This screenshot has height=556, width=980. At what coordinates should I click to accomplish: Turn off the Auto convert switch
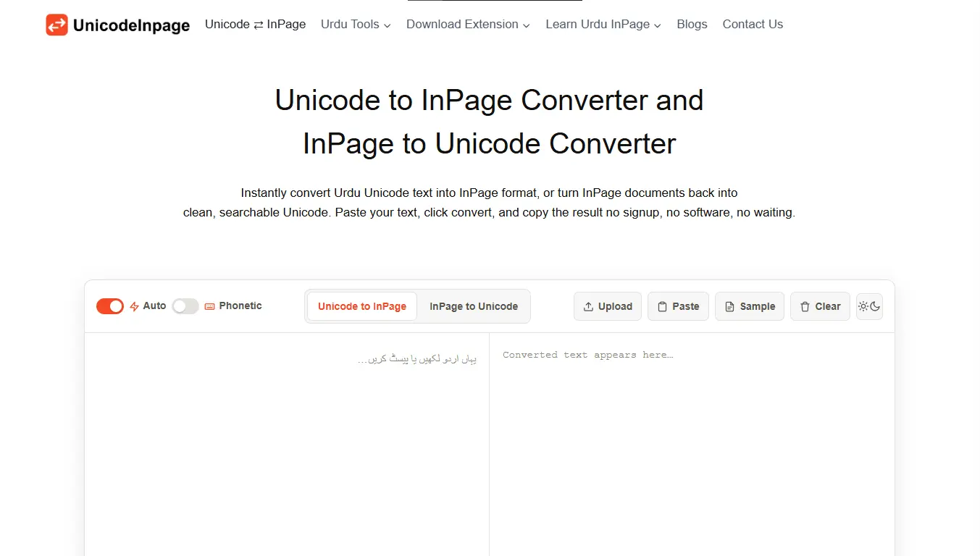pos(110,306)
